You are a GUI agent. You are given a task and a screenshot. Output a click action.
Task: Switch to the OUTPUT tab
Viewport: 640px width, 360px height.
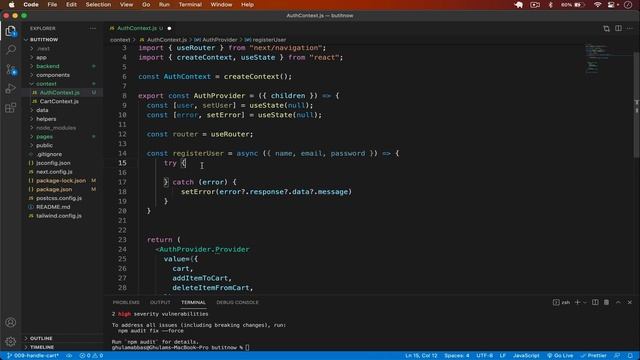click(160, 302)
